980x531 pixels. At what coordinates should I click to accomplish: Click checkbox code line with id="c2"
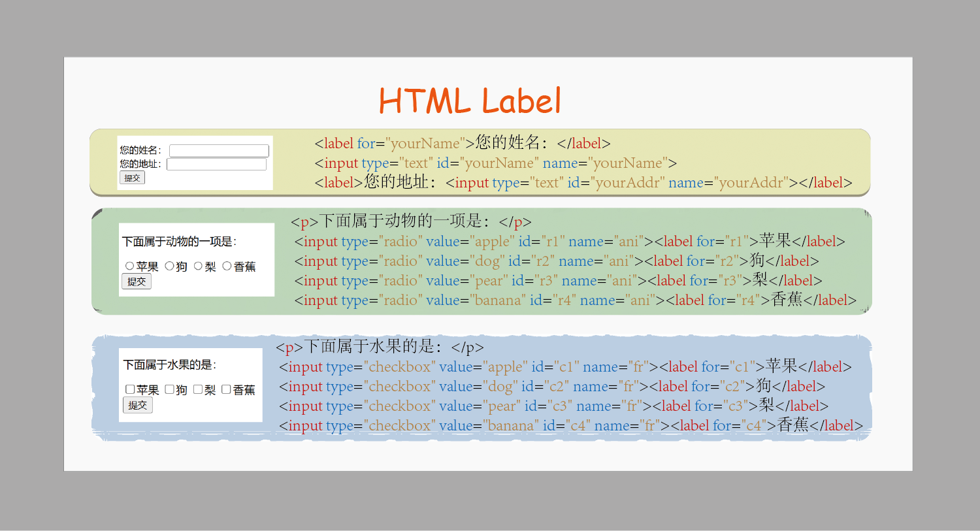click(x=552, y=386)
